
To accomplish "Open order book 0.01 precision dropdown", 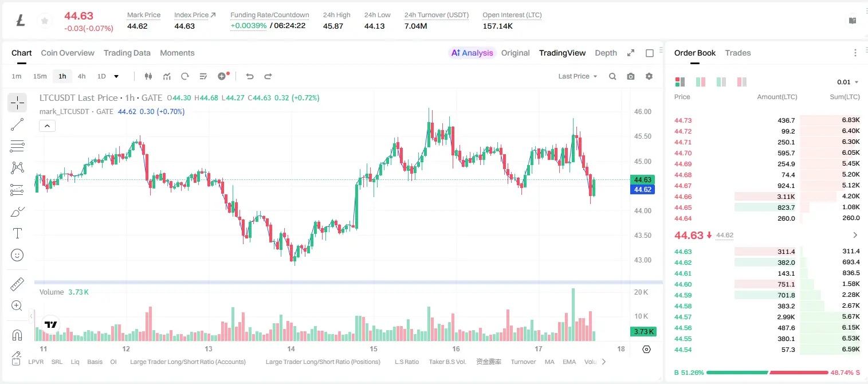I will [848, 82].
